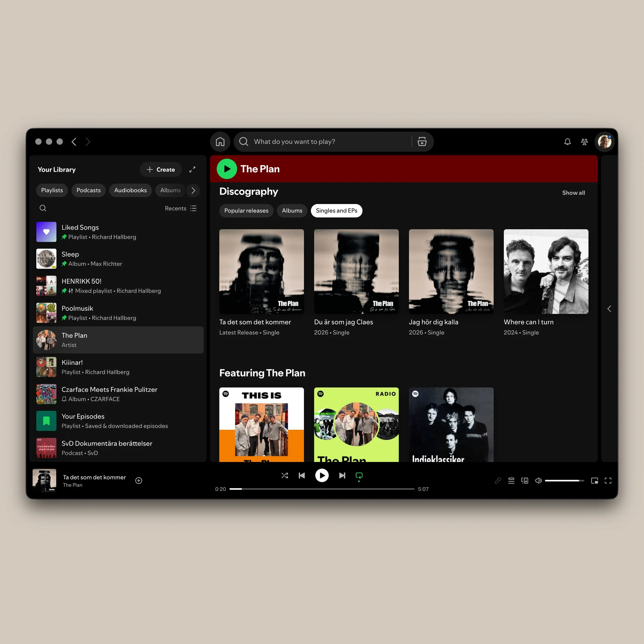Select the Albums discography tab

[292, 211]
